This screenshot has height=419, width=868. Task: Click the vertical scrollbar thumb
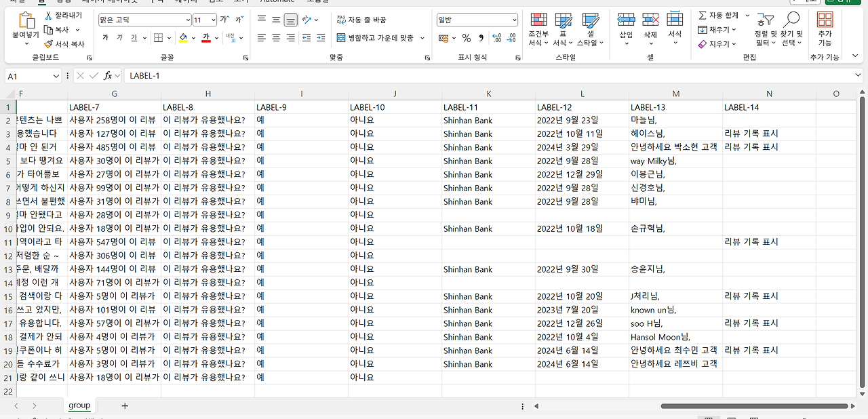click(x=862, y=241)
